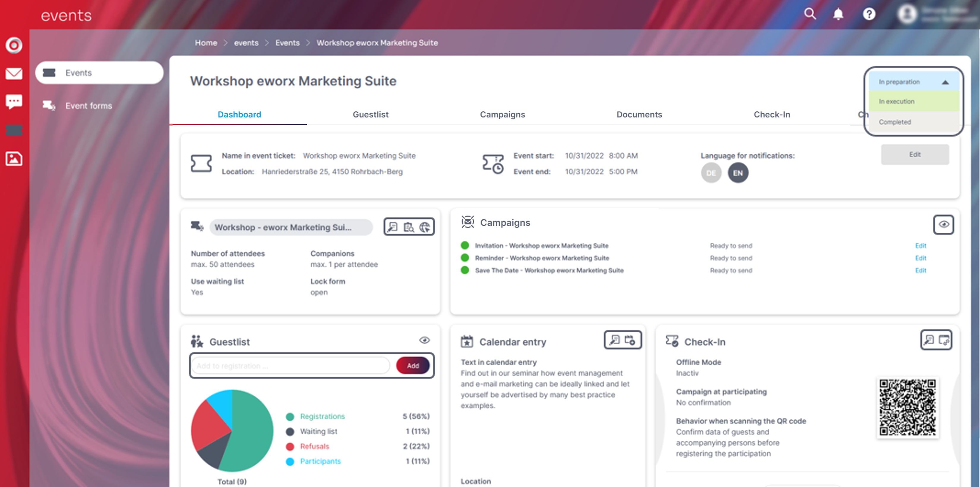Click the red Add guest button

pyautogui.click(x=413, y=365)
